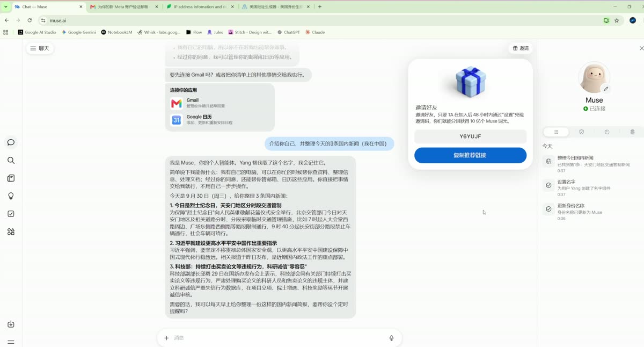This screenshot has height=347, width=644.
Task: Connect the Google 日历 app
Action: click(219, 120)
